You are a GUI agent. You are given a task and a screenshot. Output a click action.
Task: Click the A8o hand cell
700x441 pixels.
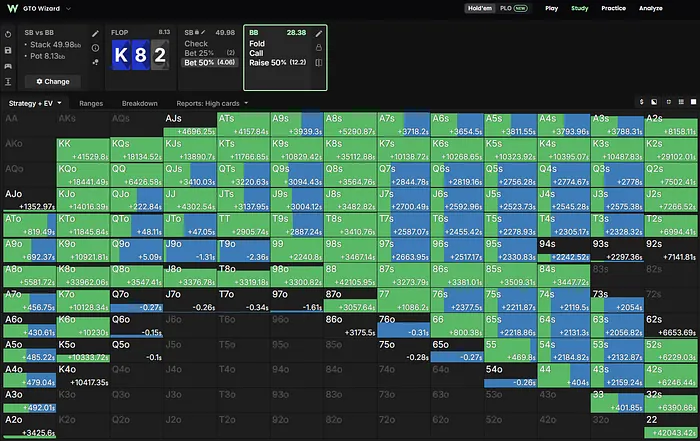click(x=29, y=275)
